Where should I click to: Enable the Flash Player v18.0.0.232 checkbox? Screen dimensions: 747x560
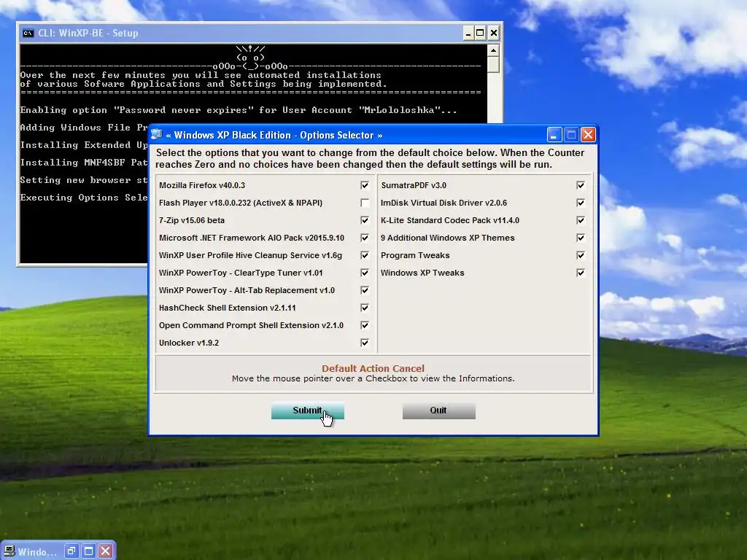[365, 203]
